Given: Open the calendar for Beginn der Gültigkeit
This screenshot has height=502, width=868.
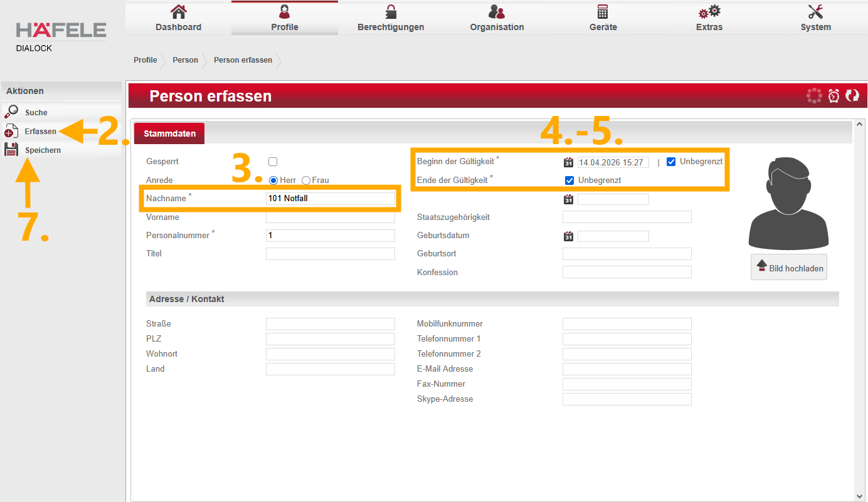Looking at the screenshot, I should 568,162.
